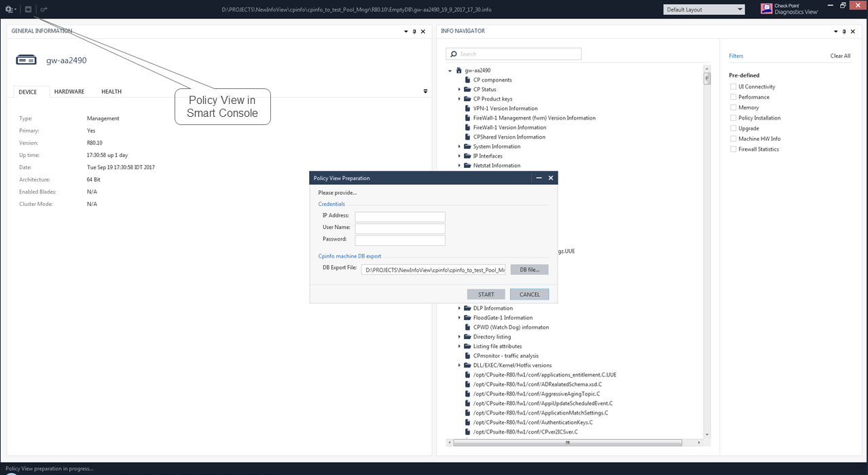Screen dimensions: 868x475
Task: Click the DB Export File path field
Action: [433, 270]
